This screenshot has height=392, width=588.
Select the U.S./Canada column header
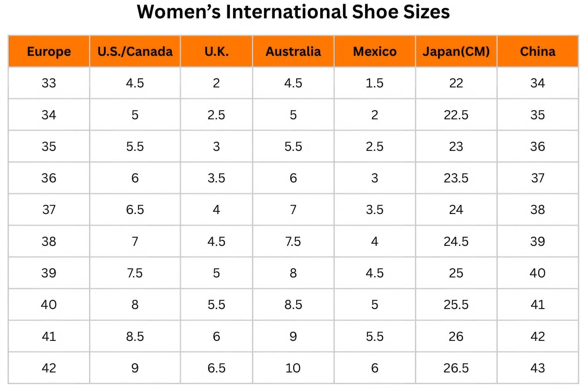point(135,51)
